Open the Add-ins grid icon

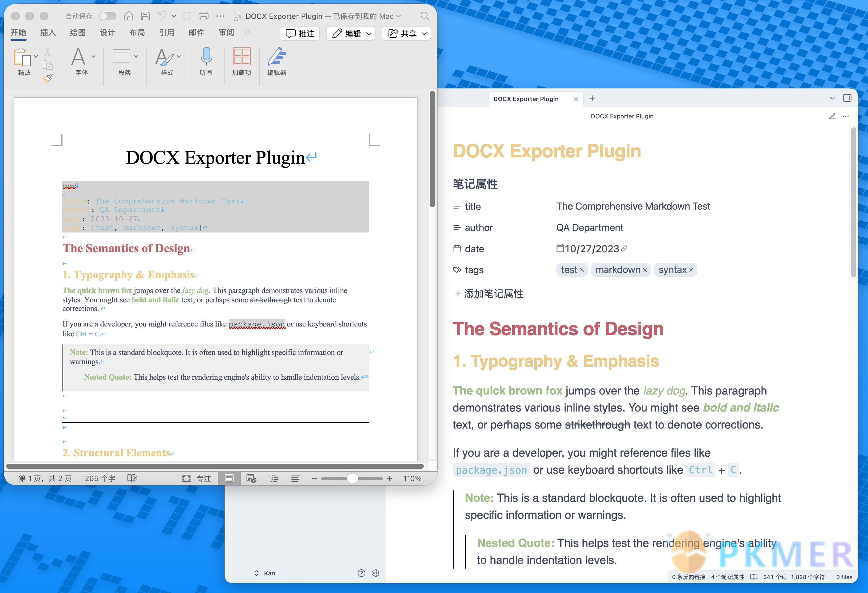tap(241, 57)
